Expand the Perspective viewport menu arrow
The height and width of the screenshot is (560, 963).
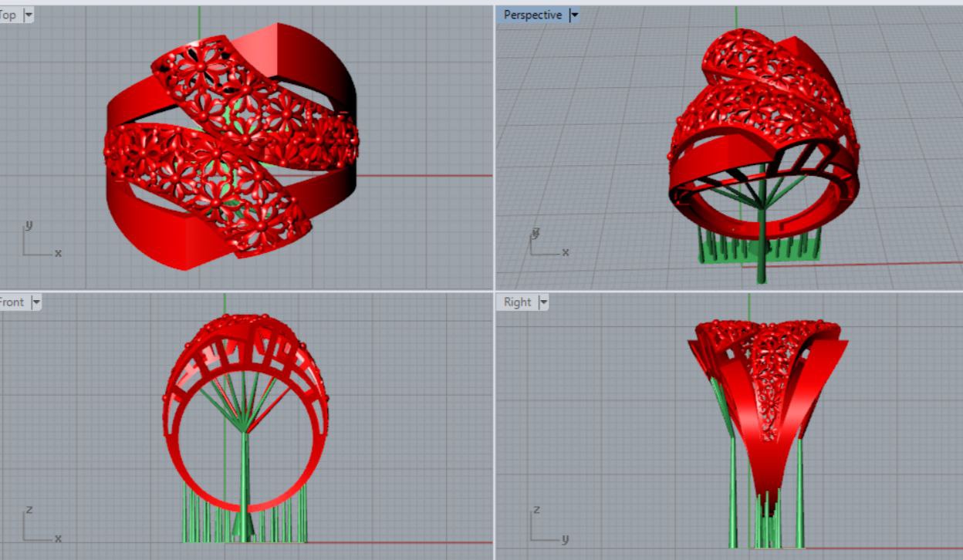pos(574,15)
